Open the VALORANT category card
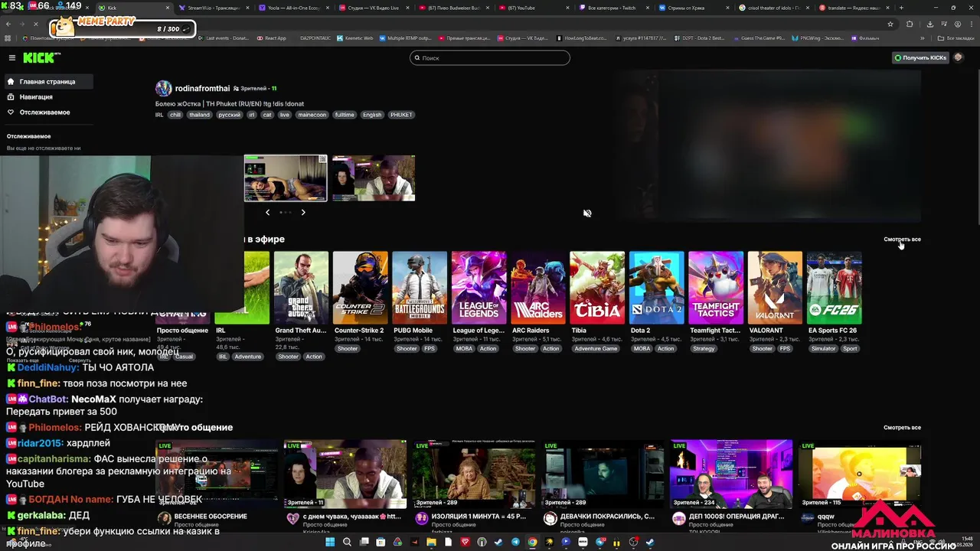Screen dimensions: 980x551 tap(775, 288)
